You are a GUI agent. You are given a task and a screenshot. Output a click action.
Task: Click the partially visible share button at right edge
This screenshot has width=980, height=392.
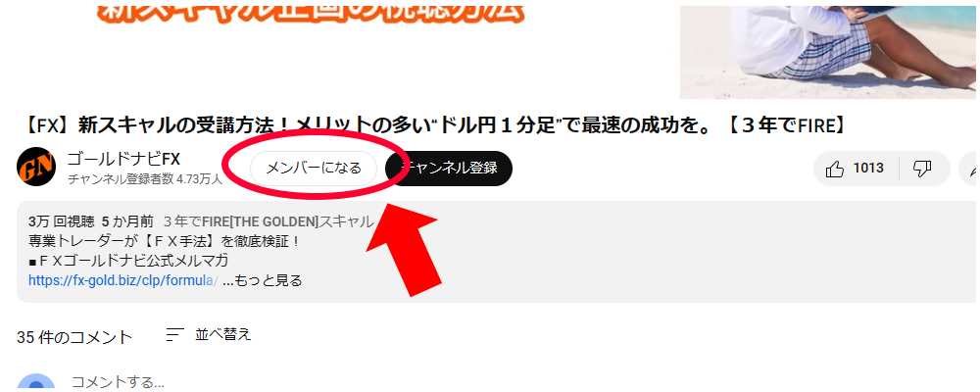(x=969, y=169)
